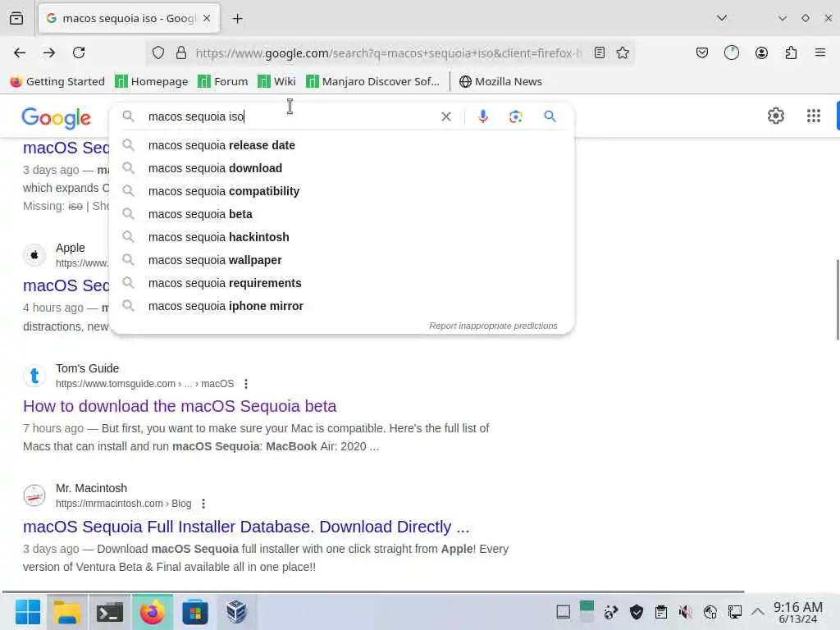
Task: Open the VirtualBox taskbar icon
Action: tap(236, 612)
